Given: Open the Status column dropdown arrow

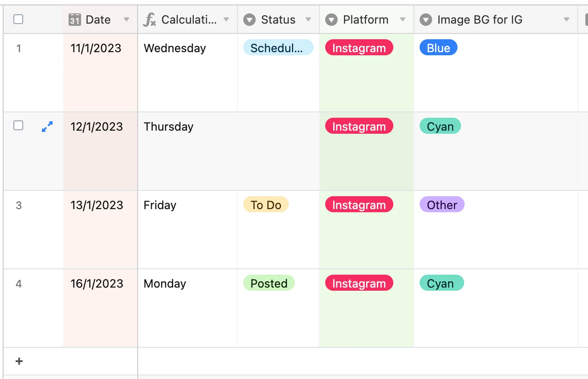Looking at the screenshot, I should point(308,20).
